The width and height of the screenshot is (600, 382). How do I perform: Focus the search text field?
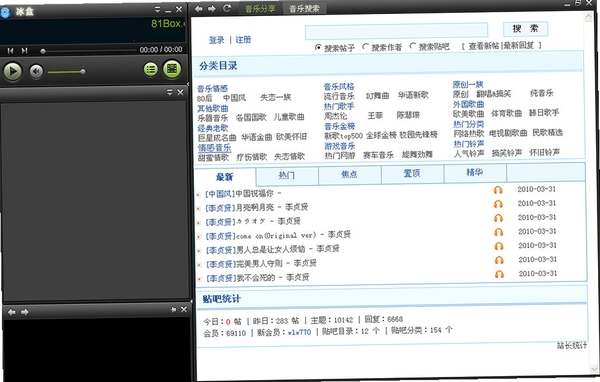click(x=396, y=31)
